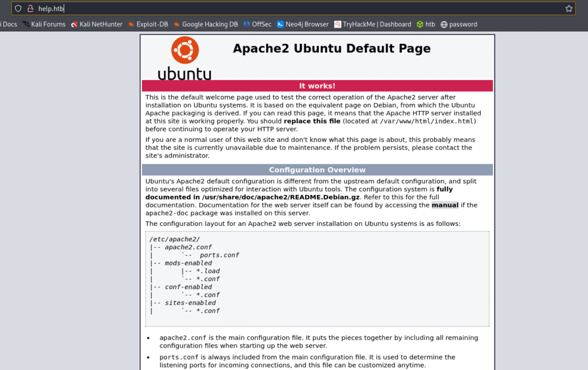Click the Apache2 Ubuntu Default Page heading
Screen dimensions: 588x370
331,48
